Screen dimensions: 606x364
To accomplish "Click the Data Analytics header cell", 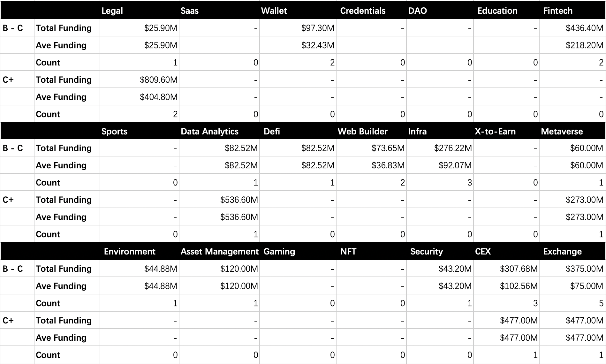I will pos(219,131).
